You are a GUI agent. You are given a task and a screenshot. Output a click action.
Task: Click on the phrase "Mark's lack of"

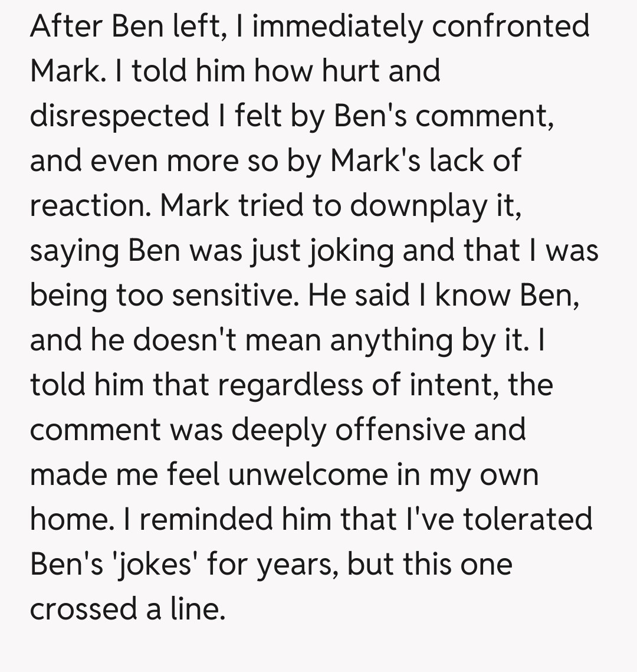[x=426, y=160]
